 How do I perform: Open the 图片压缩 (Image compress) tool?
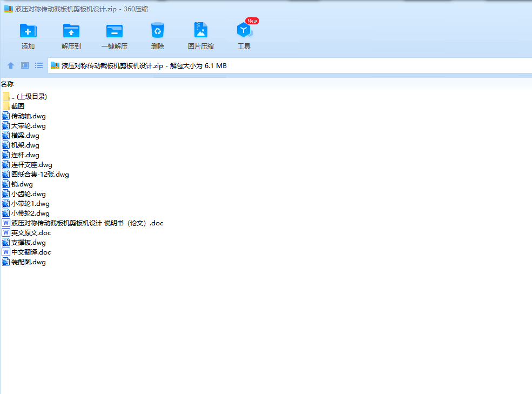click(200, 30)
